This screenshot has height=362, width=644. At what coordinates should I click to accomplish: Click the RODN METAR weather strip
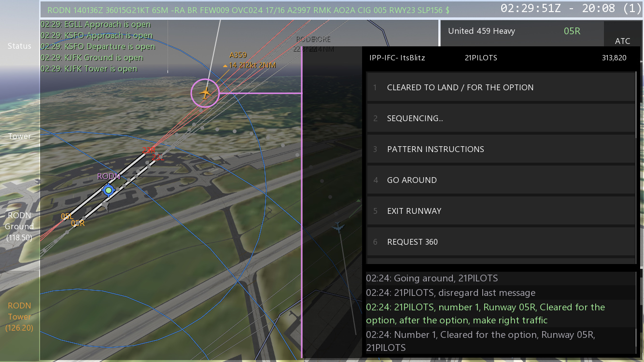pos(249,9)
